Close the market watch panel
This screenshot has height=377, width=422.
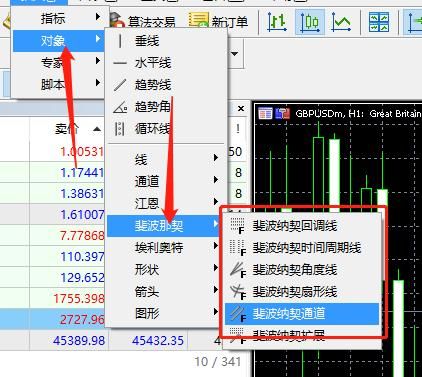tap(241, 108)
